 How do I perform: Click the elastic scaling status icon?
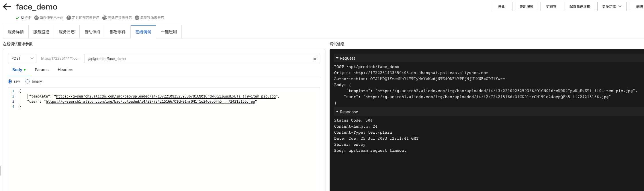point(36,18)
